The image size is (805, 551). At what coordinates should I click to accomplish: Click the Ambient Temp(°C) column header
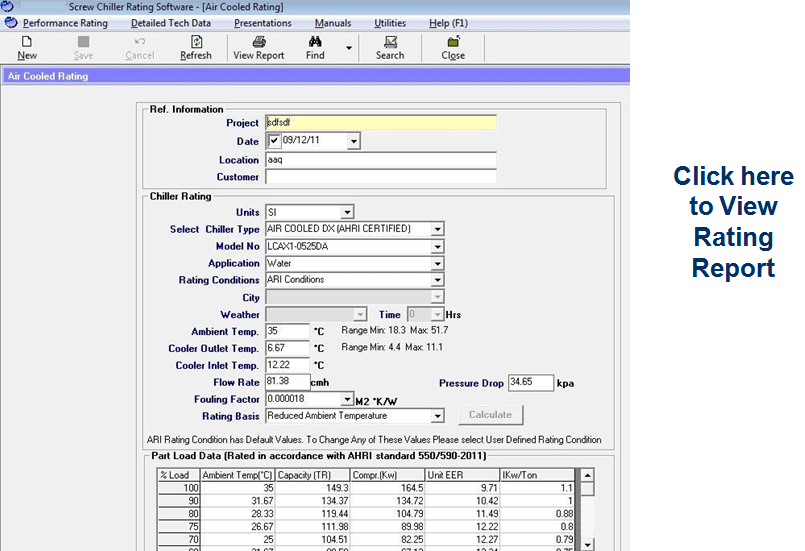click(237, 475)
